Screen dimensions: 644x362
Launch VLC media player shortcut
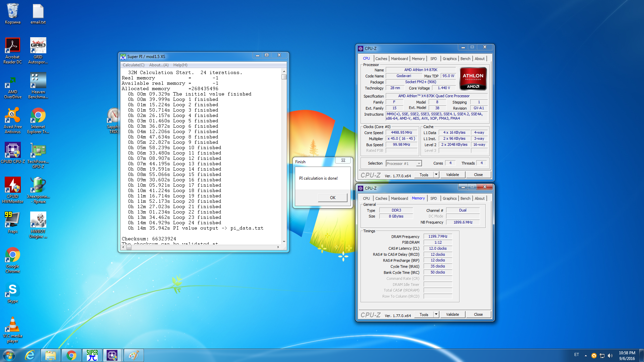(13, 330)
